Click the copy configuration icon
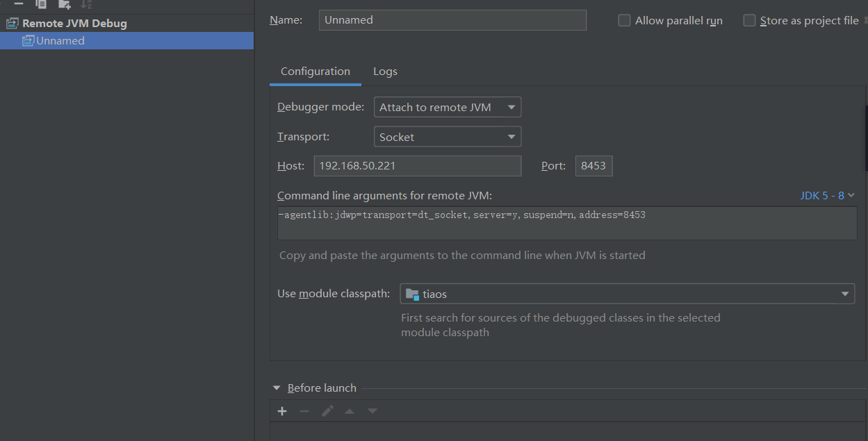This screenshot has height=441, width=868. 41,3
